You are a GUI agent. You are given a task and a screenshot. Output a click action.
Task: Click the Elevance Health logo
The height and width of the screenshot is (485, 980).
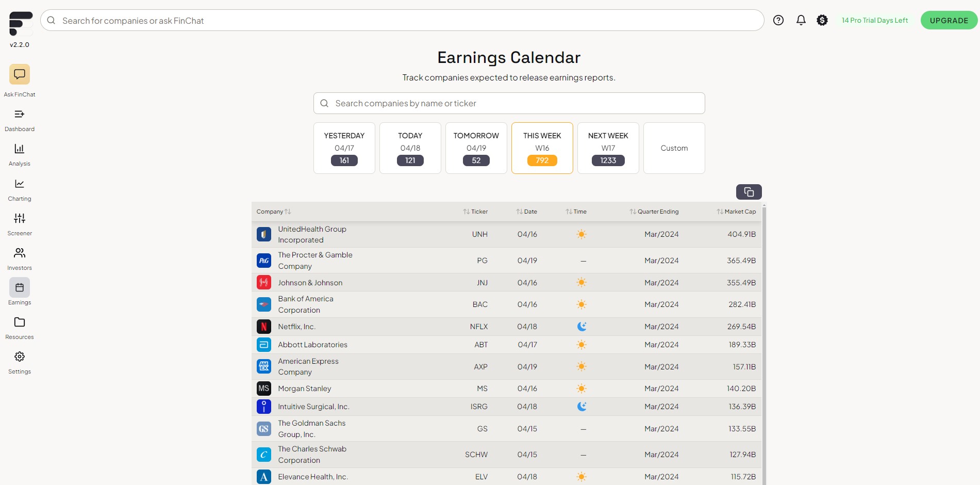point(264,477)
